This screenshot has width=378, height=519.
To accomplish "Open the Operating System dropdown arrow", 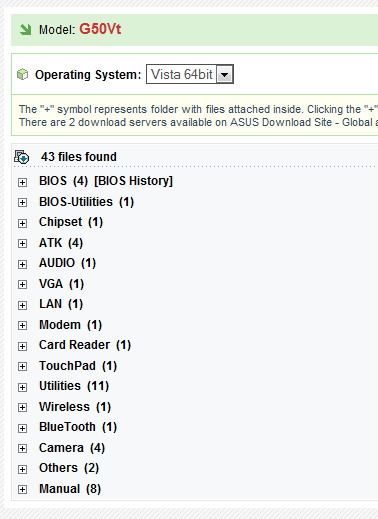I will click(x=225, y=74).
